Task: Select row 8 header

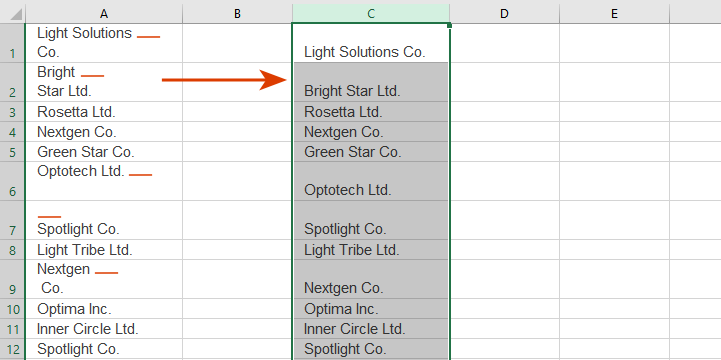Action: (x=12, y=250)
